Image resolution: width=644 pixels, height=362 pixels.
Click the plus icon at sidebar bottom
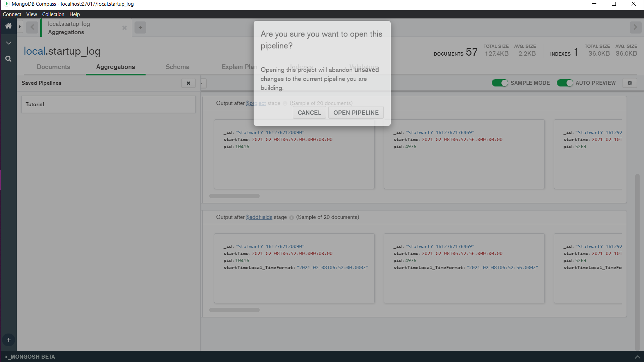click(x=9, y=340)
